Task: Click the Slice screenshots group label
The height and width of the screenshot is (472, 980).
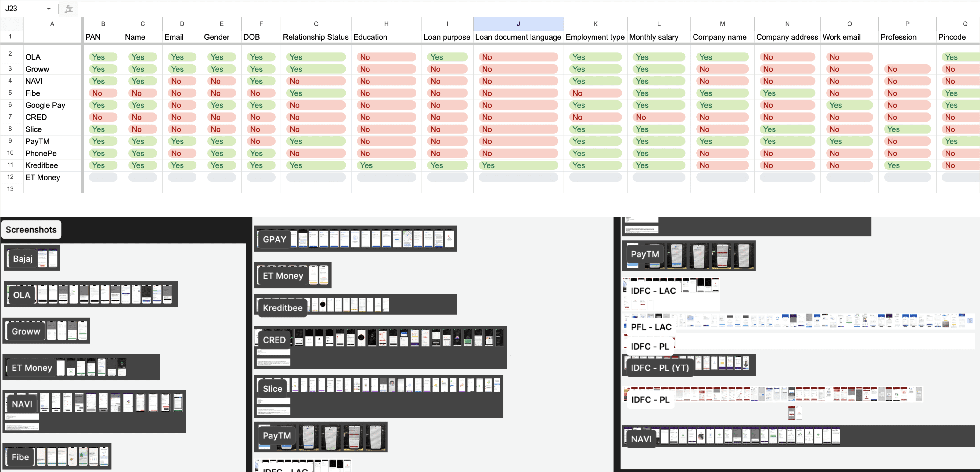Action: [x=272, y=389]
